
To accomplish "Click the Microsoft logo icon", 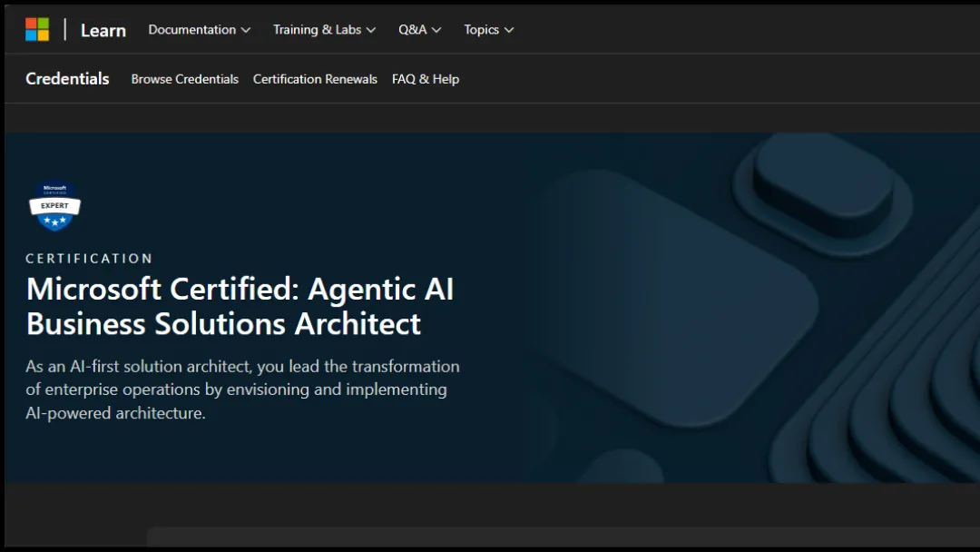I will click(37, 29).
